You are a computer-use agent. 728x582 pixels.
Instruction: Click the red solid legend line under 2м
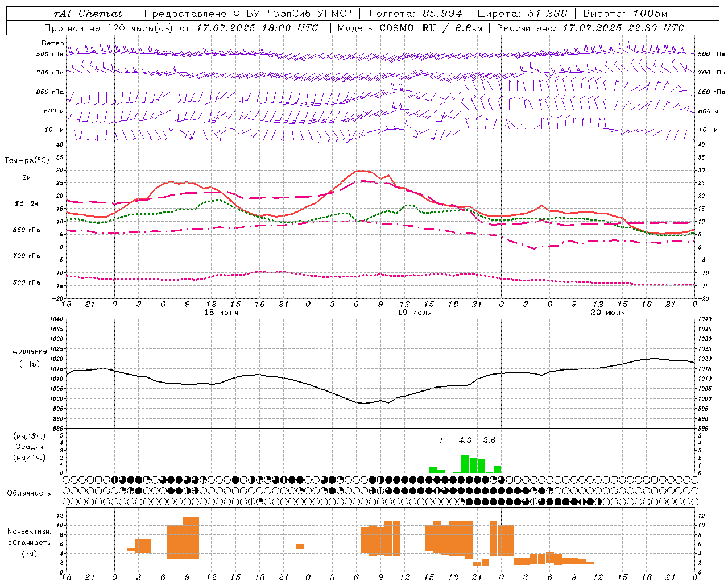point(26,184)
